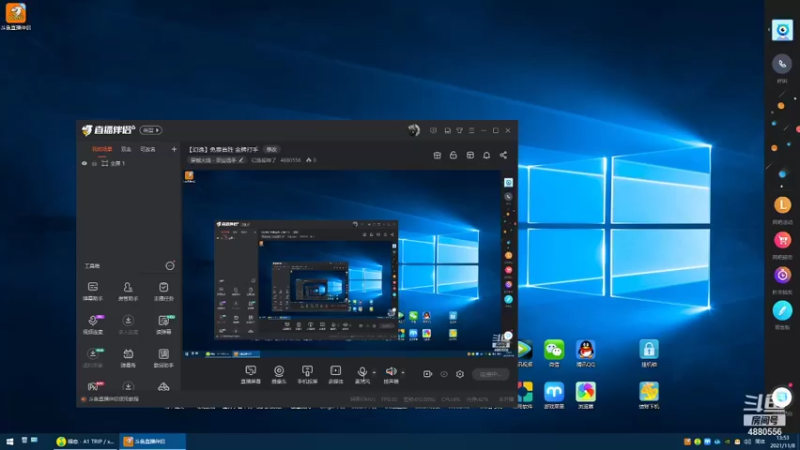Click the store box icon above the preview
The width and height of the screenshot is (800, 450).
point(470,155)
